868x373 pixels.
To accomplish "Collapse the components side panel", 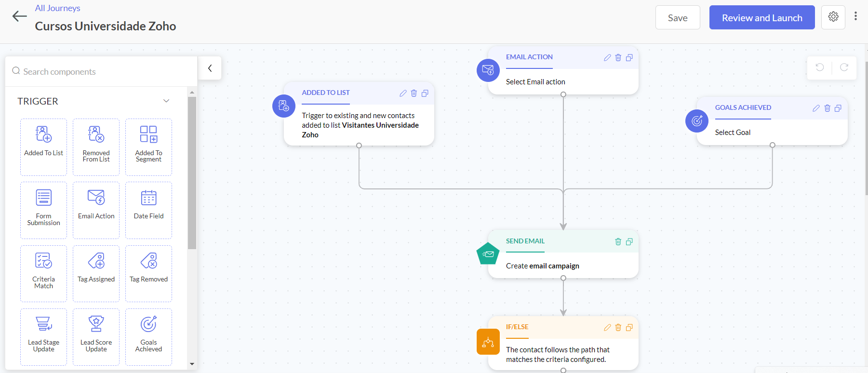I will click(x=210, y=68).
